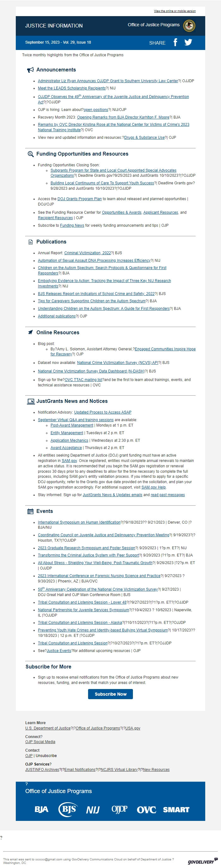
Task: Open U.S. Department of Justice footer link
Action: coord(48,728)
